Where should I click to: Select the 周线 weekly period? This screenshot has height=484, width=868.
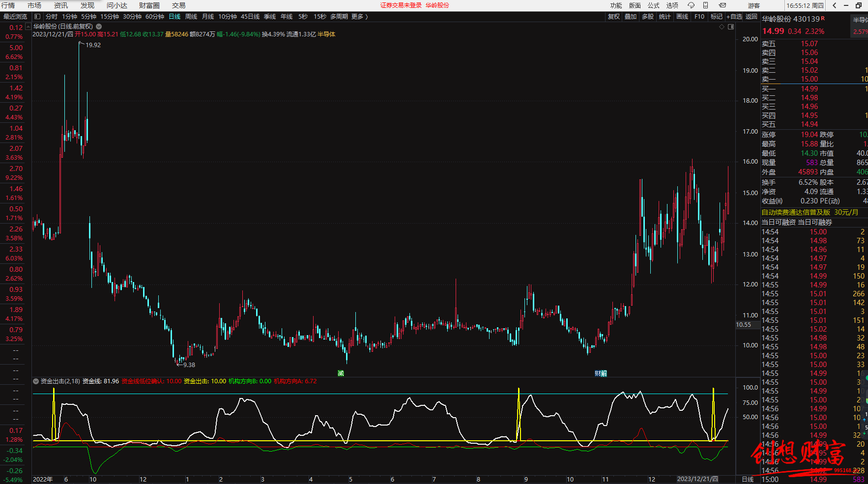click(x=191, y=17)
